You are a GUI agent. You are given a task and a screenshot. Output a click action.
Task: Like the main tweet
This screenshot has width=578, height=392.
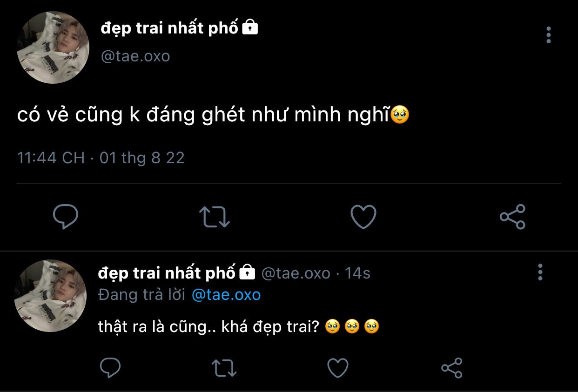click(363, 217)
